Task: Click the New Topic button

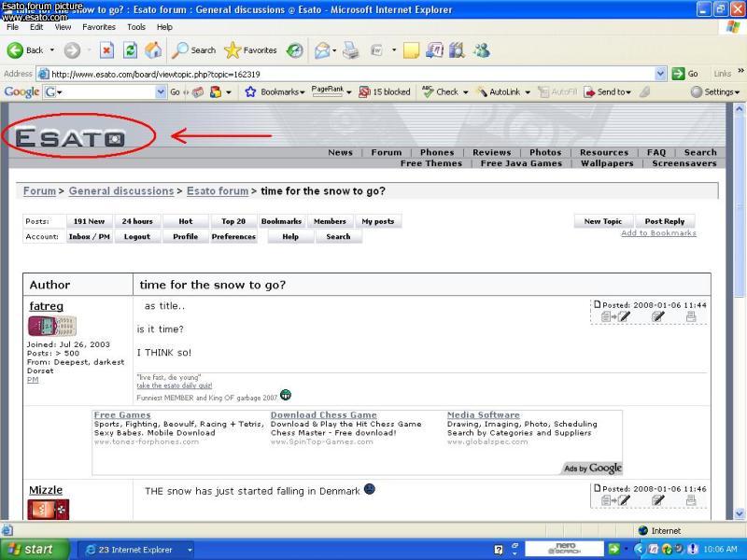Action: (602, 221)
